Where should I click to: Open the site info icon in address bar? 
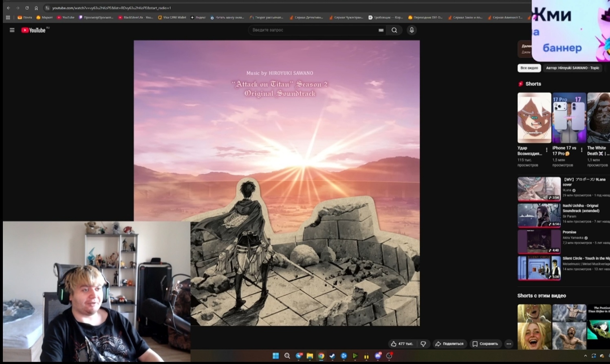[x=47, y=8]
